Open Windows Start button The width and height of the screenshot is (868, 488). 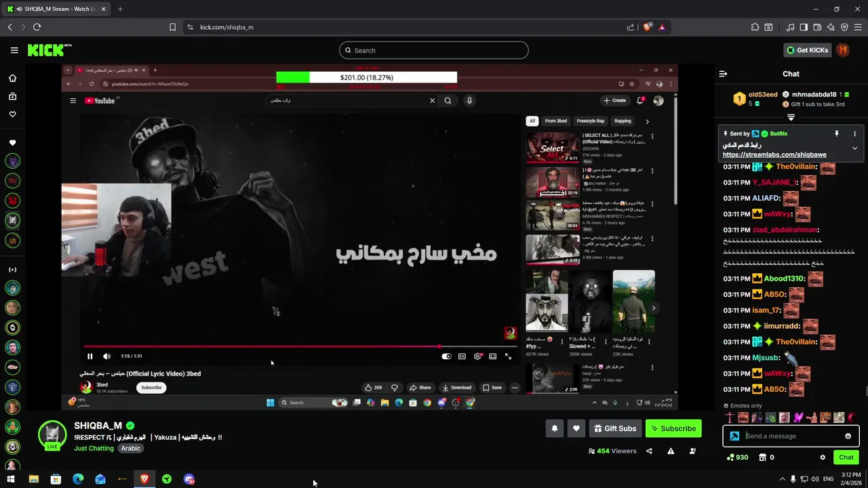pos(12,479)
